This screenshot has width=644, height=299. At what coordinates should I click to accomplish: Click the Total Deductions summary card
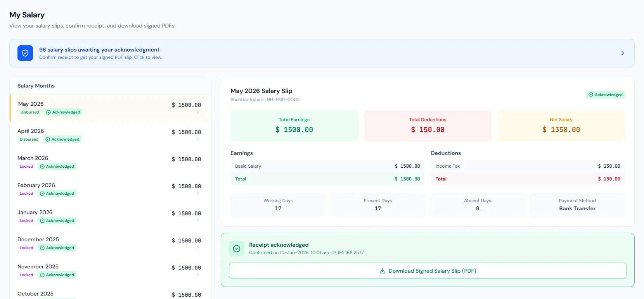tap(428, 126)
